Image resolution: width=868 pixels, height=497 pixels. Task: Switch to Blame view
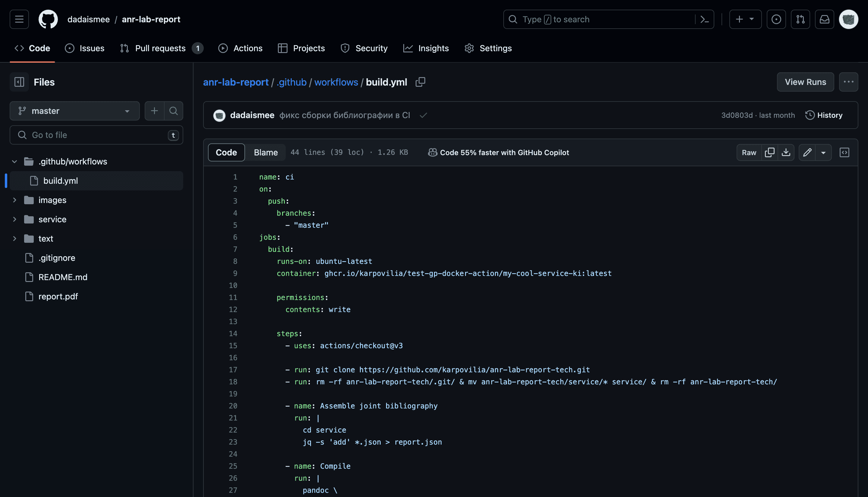[266, 152]
